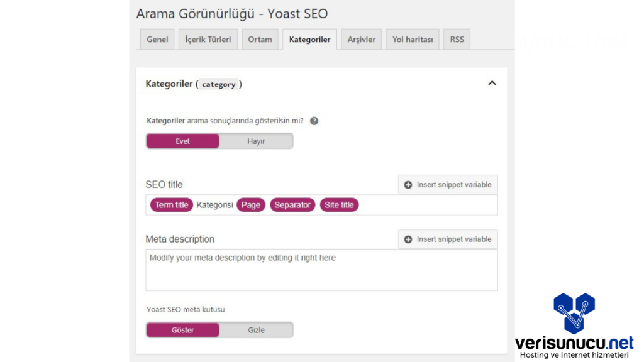The width and height of the screenshot is (644, 362).
Task: Insert snippet variable for SEO title
Action: tap(448, 185)
